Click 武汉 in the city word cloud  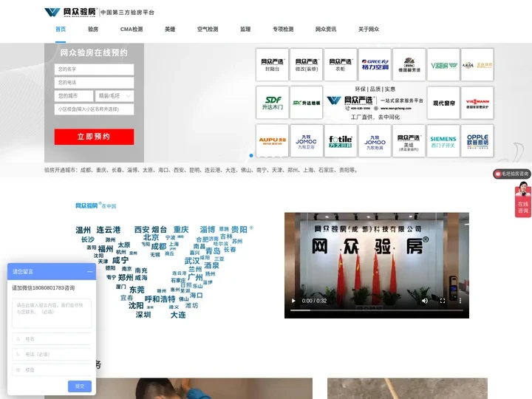point(192,261)
